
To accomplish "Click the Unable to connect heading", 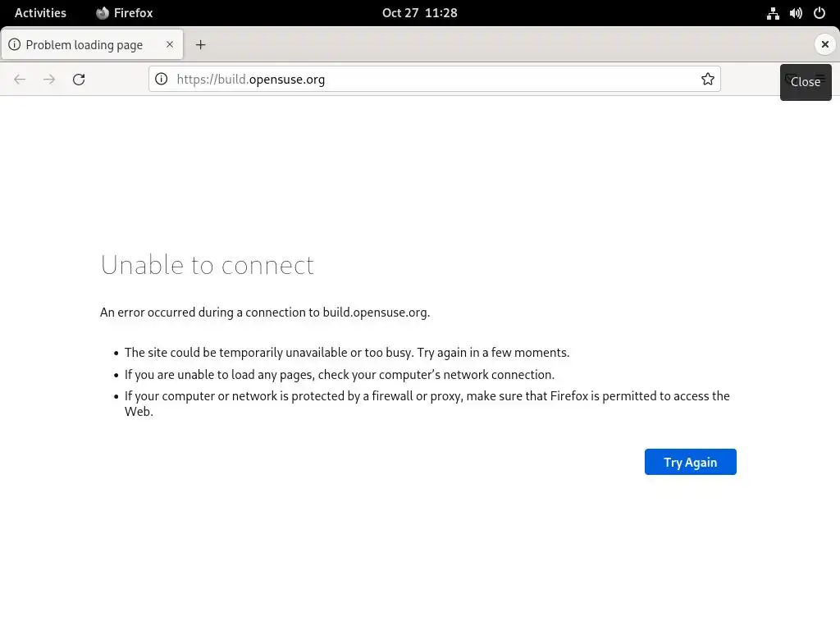I will (x=207, y=265).
